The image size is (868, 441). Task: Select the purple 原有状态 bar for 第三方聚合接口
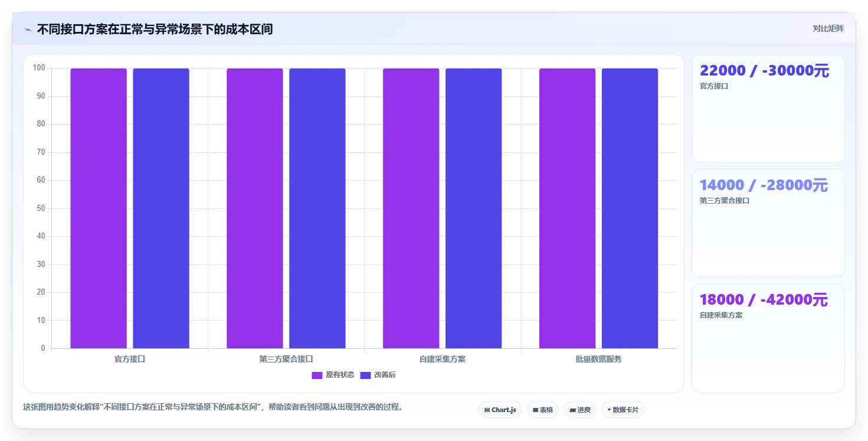tap(255, 208)
